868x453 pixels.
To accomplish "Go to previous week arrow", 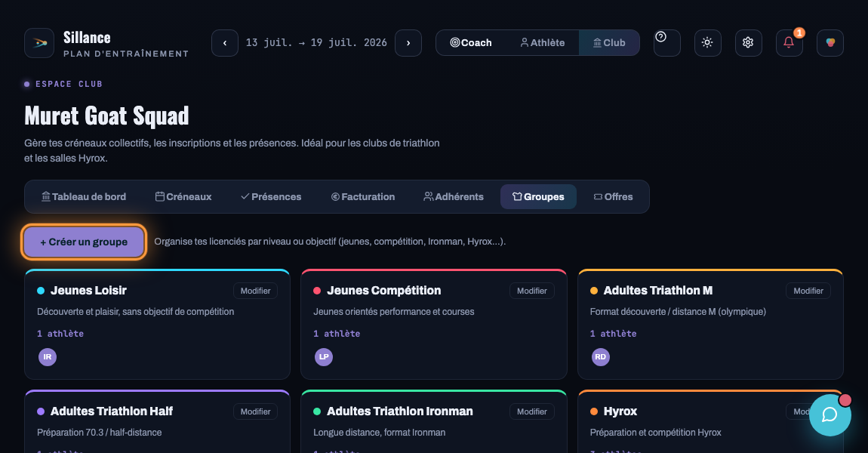I will [225, 42].
